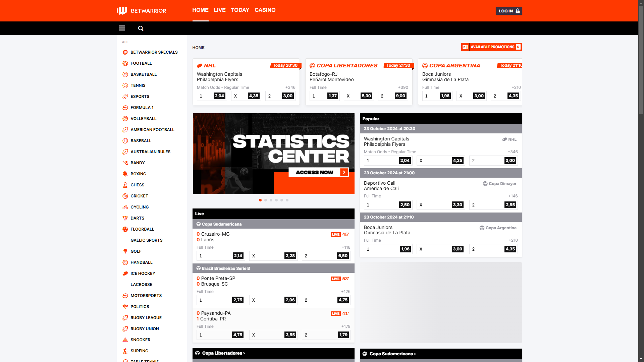The height and width of the screenshot is (362, 644).
Task: Select the Basketball sidebar icon
Action: [125, 74]
